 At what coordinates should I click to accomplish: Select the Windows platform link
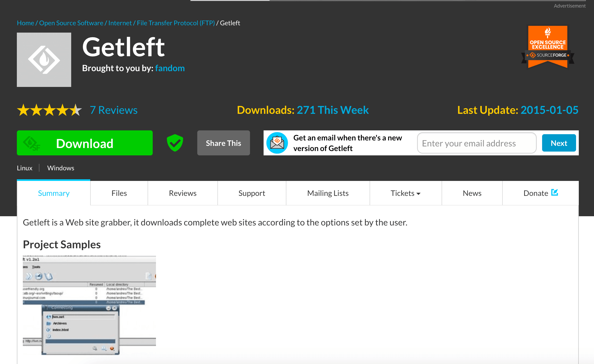(61, 168)
